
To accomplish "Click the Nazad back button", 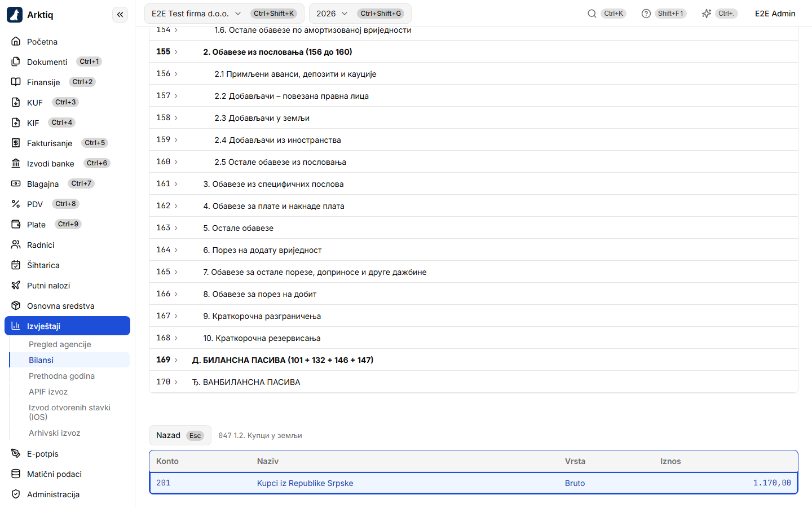I will pyautogui.click(x=180, y=435).
